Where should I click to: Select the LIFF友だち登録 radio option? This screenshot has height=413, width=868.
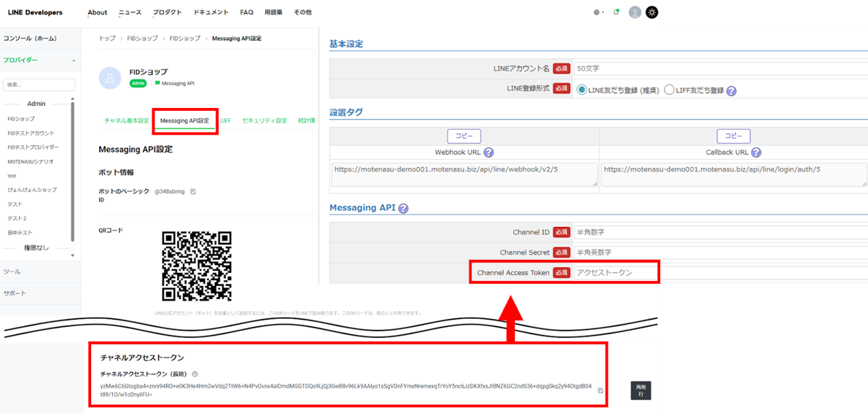pyautogui.click(x=669, y=90)
